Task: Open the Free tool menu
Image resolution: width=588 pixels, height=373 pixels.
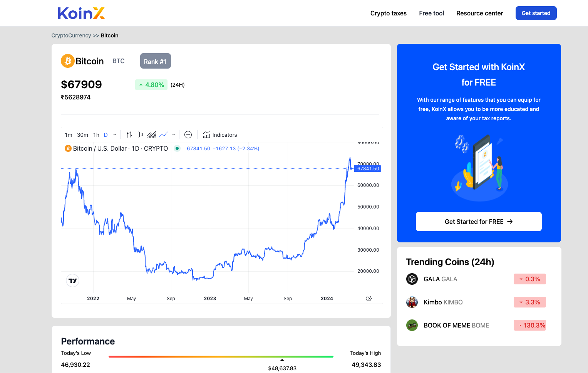Action: point(431,13)
